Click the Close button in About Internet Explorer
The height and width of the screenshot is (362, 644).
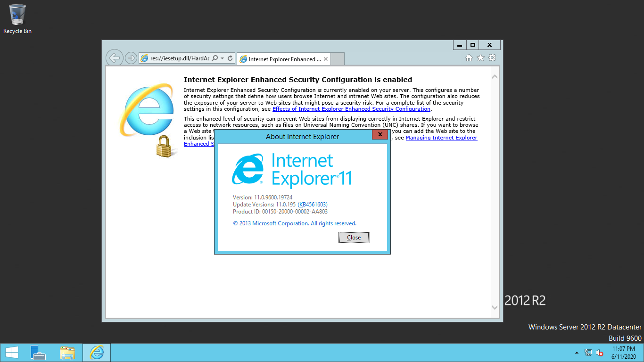click(354, 238)
